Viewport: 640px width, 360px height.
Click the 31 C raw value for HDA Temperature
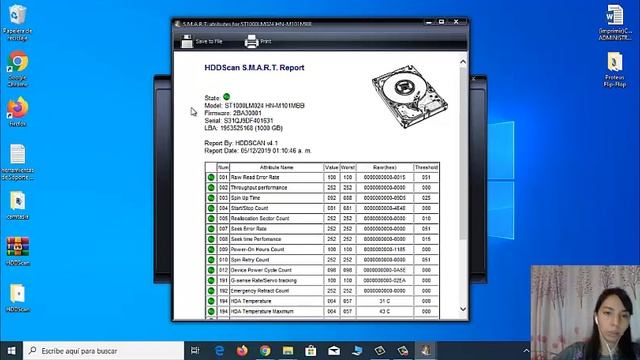coord(384,301)
